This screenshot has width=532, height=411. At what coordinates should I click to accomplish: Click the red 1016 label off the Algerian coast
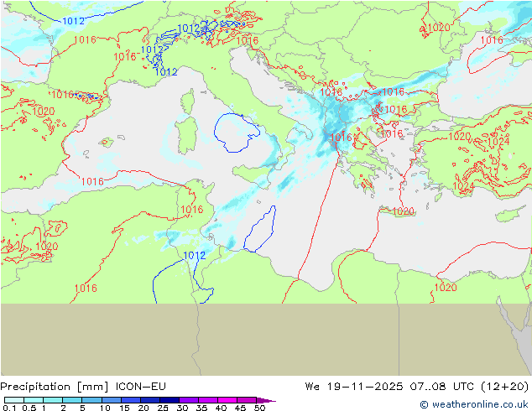click(92, 181)
